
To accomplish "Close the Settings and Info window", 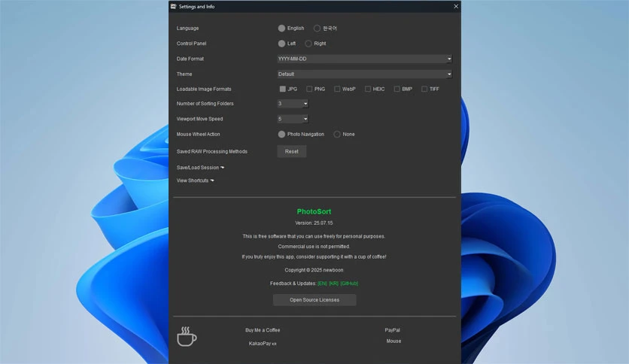I will [x=456, y=7].
